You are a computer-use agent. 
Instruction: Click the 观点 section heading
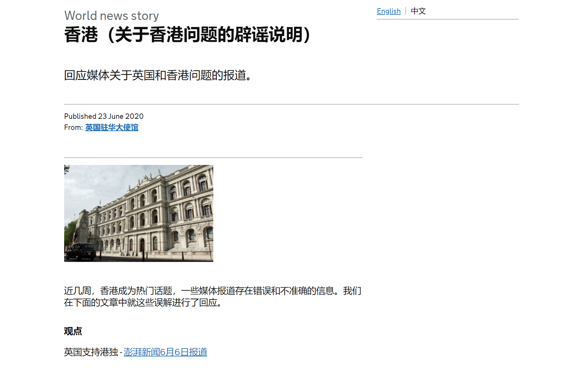tap(73, 331)
